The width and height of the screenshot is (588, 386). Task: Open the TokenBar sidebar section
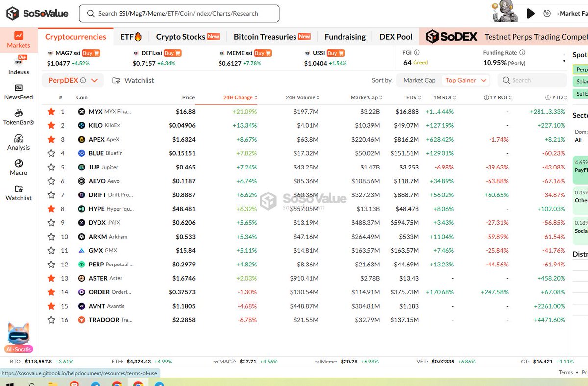19,118
